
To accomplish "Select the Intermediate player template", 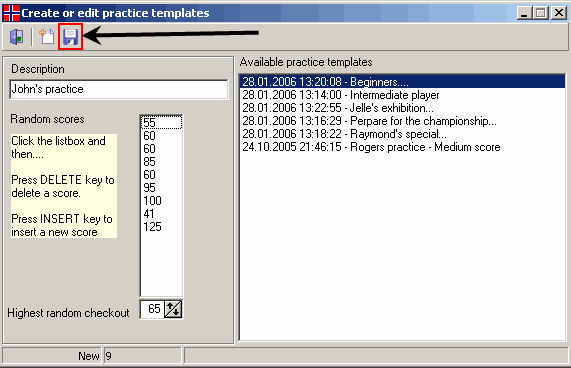I will [402, 95].
